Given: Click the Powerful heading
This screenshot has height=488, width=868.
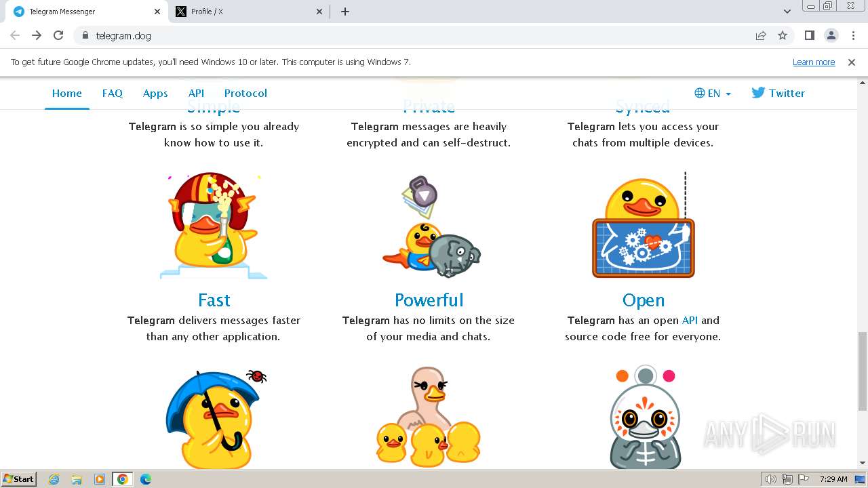Looking at the screenshot, I should pos(429,300).
